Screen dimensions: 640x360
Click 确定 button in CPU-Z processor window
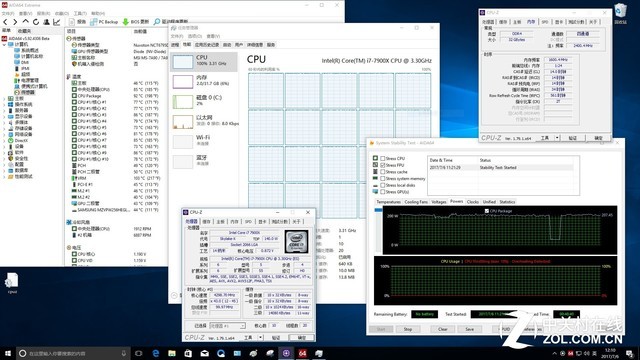coord(301,338)
